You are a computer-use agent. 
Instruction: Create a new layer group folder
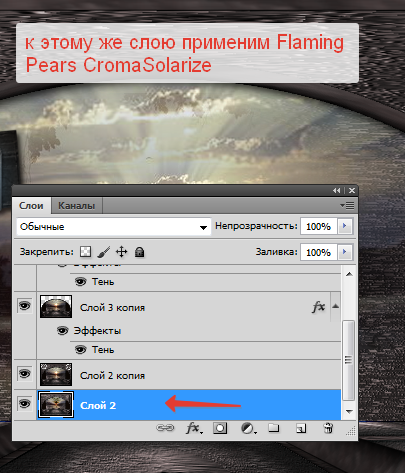click(274, 428)
